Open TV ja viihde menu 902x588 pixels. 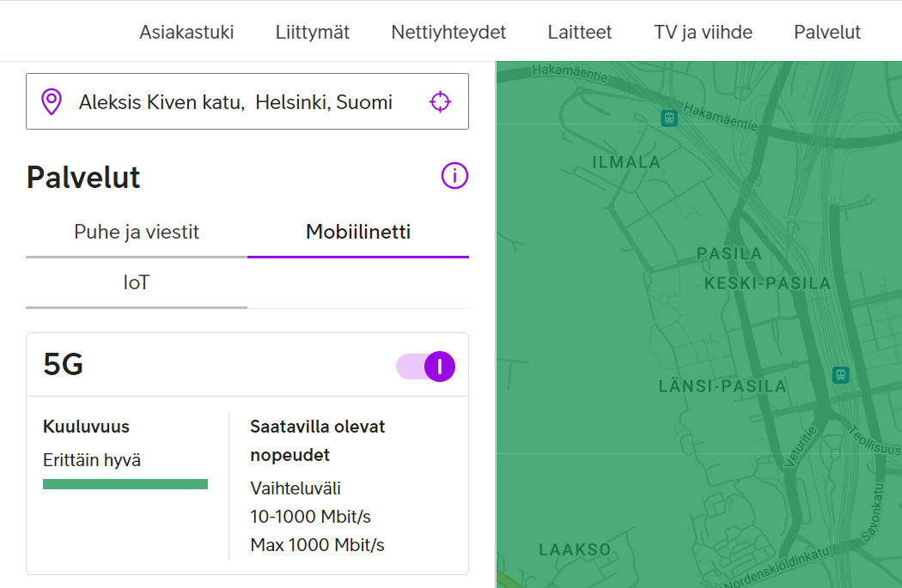click(703, 33)
